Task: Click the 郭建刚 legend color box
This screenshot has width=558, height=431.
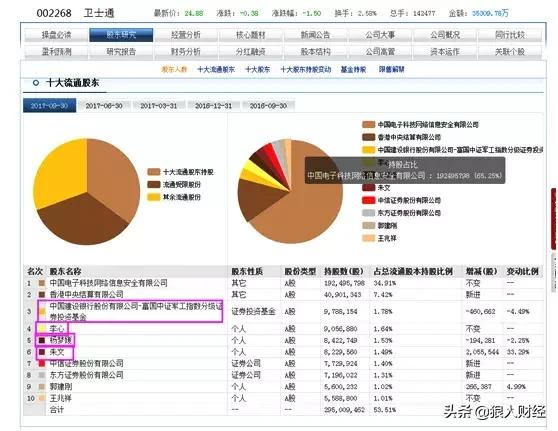Action: pos(369,226)
